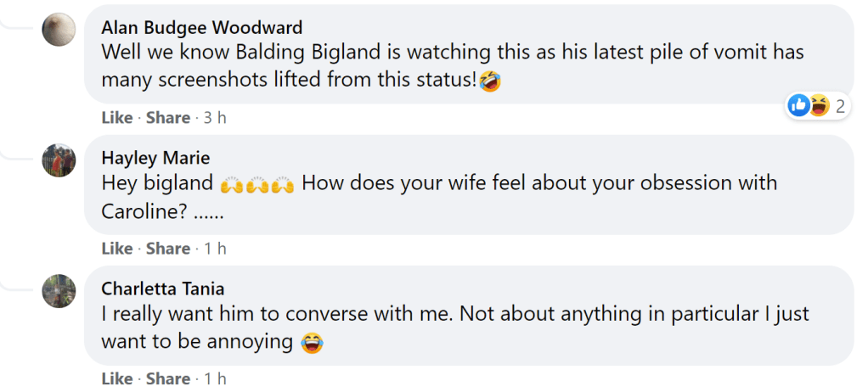Open Charletta Tania's profile name link
Viewport: 868px width, 392px height.
[163, 288]
